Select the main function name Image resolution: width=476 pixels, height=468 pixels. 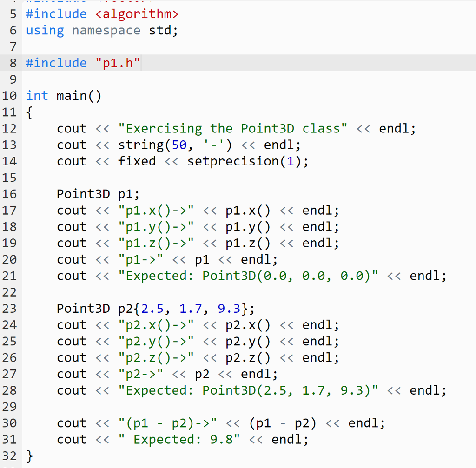(71, 95)
